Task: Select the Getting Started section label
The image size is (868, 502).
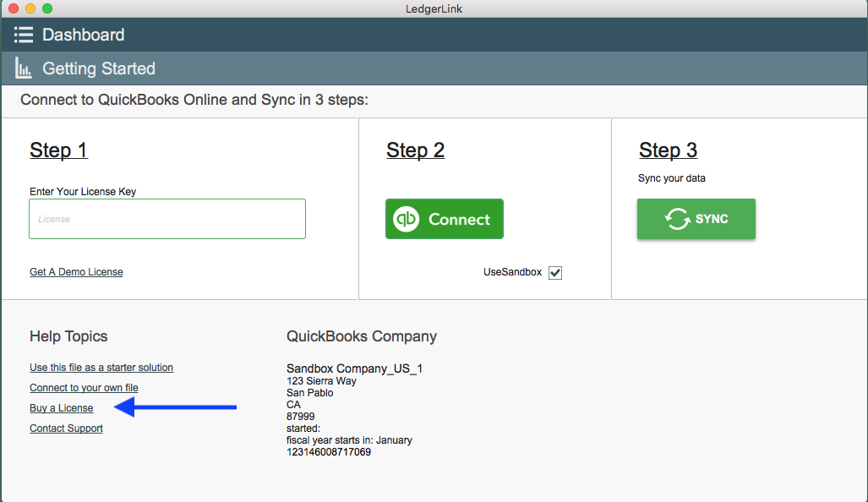Action: pyautogui.click(x=99, y=68)
